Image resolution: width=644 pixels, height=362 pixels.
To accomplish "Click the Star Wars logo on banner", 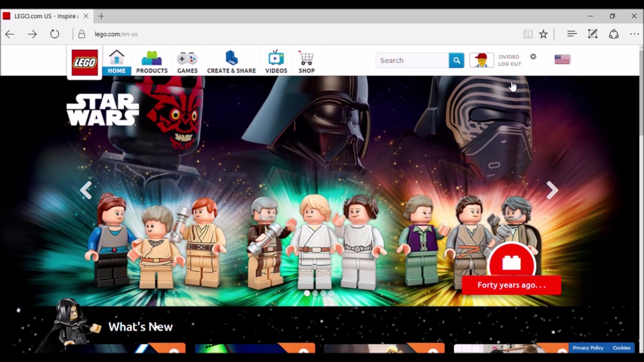I will coord(103,109).
